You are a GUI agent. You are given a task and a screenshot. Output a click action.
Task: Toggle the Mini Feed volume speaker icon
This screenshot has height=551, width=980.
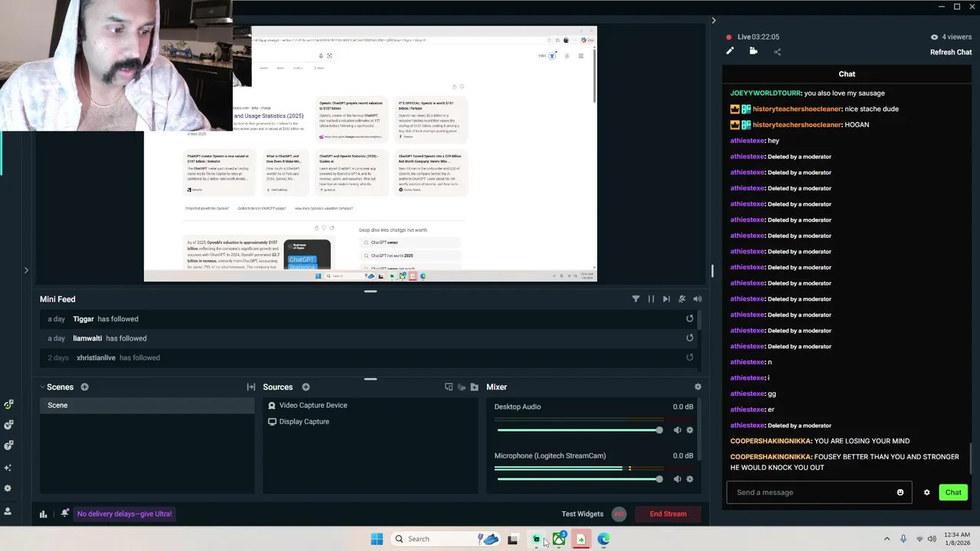pos(697,299)
